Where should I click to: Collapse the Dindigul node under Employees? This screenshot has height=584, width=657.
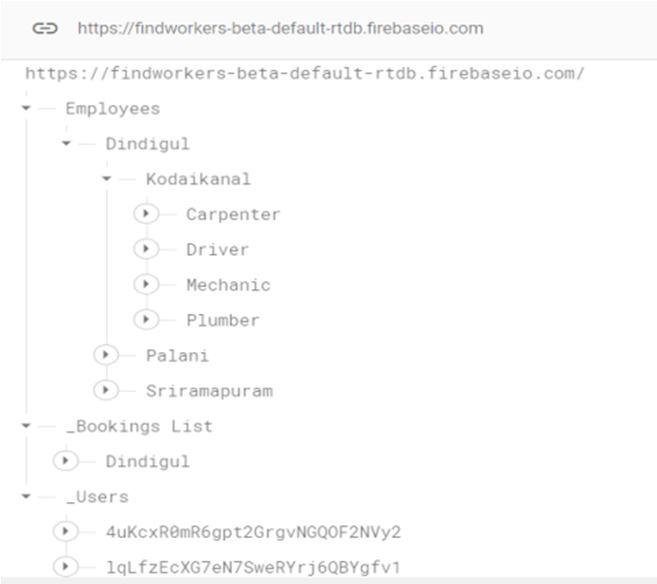tap(66, 143)
